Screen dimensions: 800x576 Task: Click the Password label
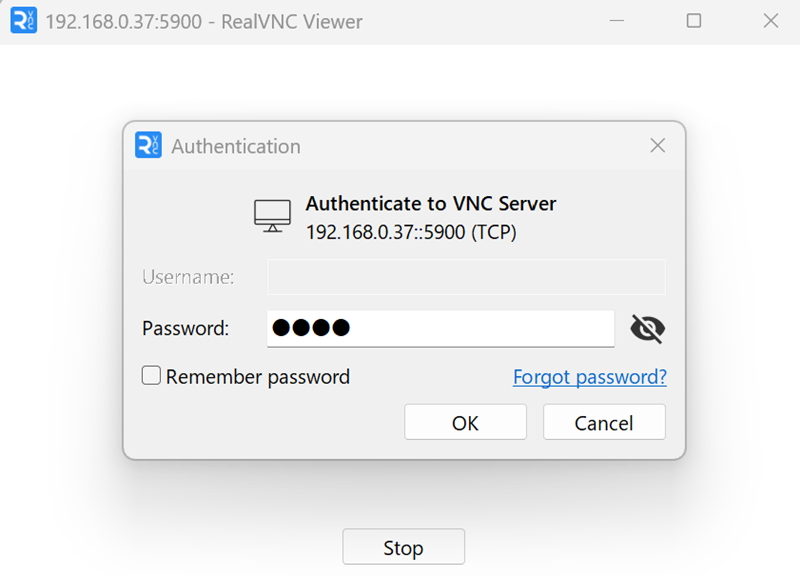tap(185, 328)
